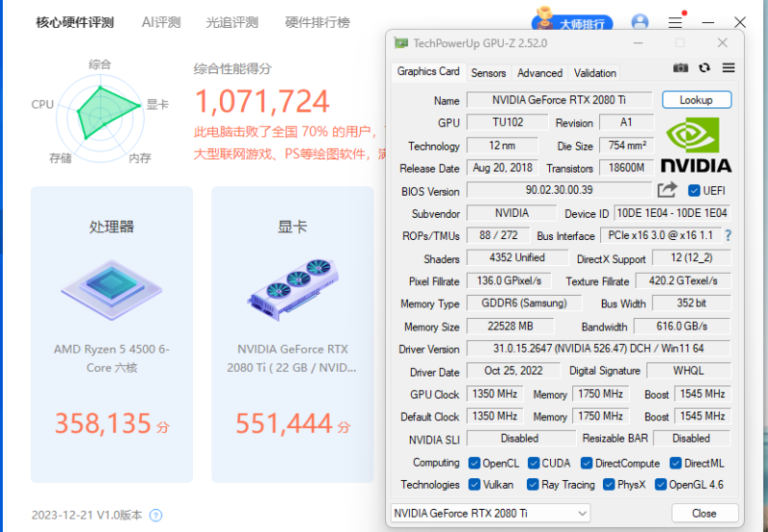Image resolution: width=768 pixels, height=532 pixels.
Task: Click the processor score 358,135
Action: [103, 423]
